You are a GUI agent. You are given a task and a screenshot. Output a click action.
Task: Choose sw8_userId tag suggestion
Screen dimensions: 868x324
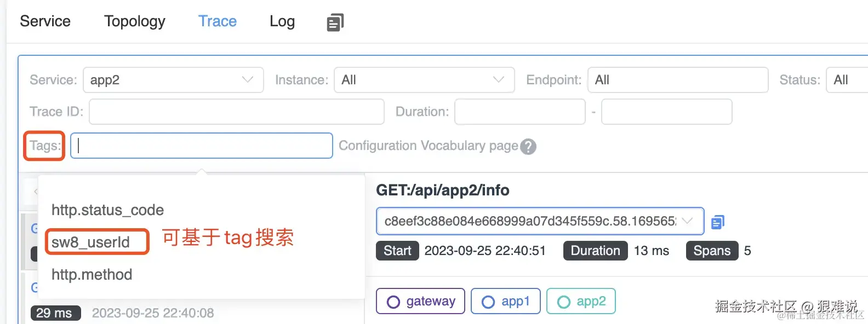[x=91, y=242]
